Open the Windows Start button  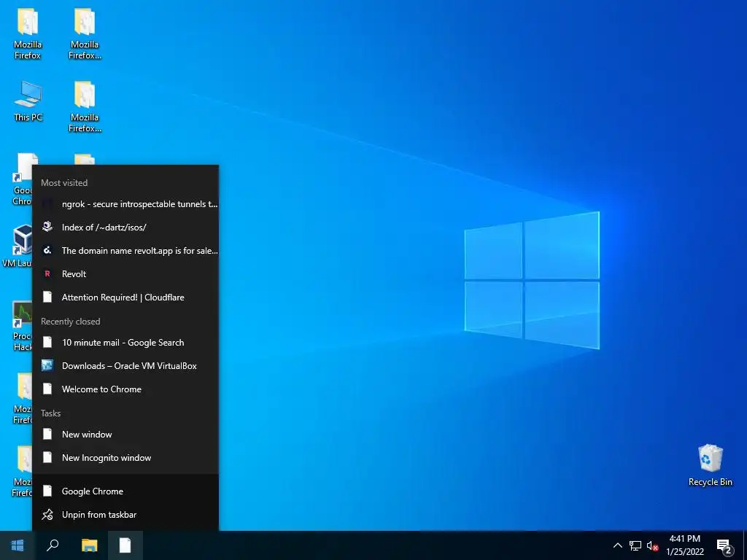coord(18,545)
